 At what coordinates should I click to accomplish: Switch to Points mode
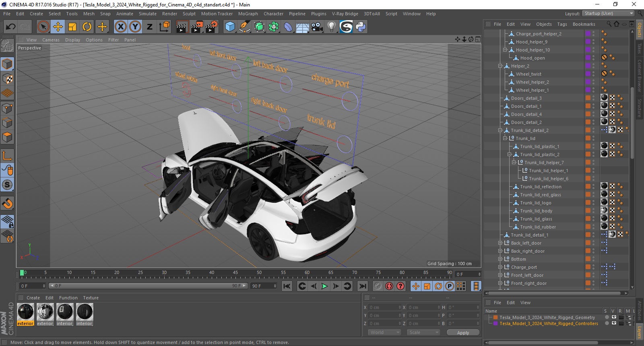[7, 108]
